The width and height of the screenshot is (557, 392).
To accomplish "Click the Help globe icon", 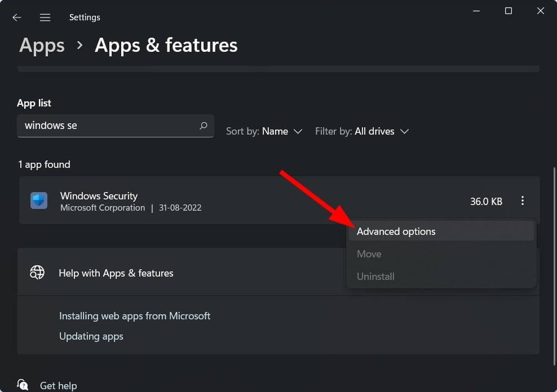I will point(37,273).
